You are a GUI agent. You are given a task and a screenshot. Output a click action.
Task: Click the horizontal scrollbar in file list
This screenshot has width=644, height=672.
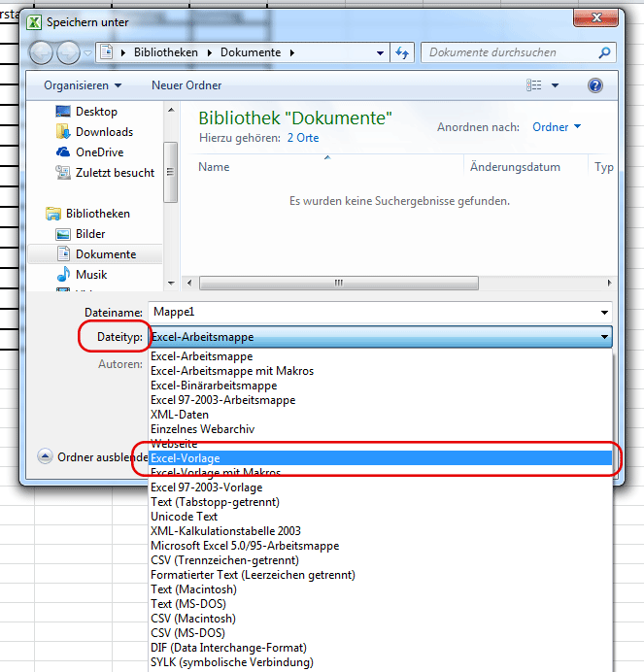click(339, 283)
